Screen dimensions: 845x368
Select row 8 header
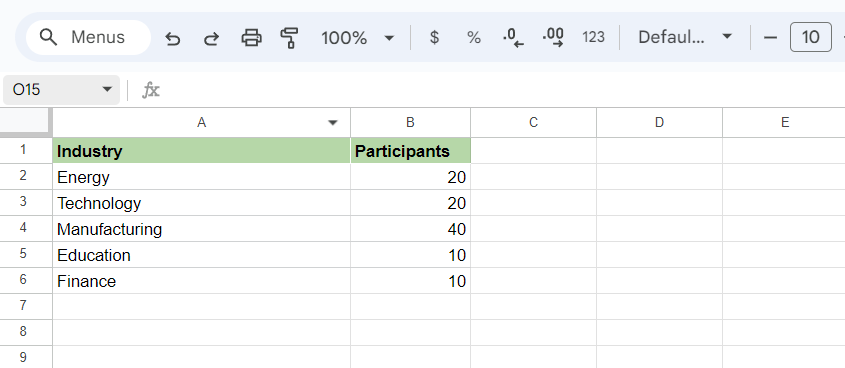pyautogui.click(x=26, y=332)
